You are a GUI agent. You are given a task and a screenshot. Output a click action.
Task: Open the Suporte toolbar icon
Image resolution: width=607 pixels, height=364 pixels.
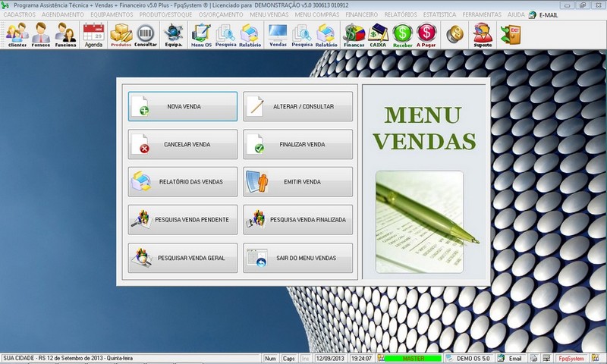click(483, 35)
